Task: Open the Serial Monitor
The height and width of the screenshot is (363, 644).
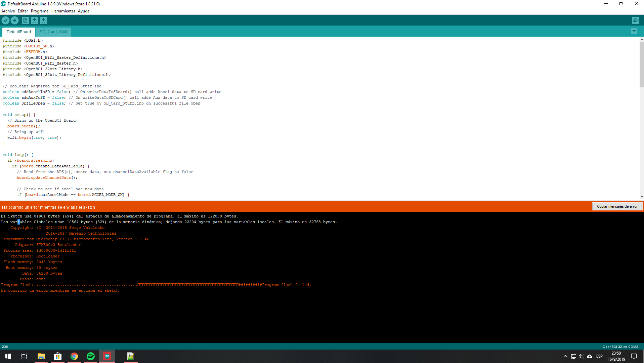Action: [x=636, y=21]
